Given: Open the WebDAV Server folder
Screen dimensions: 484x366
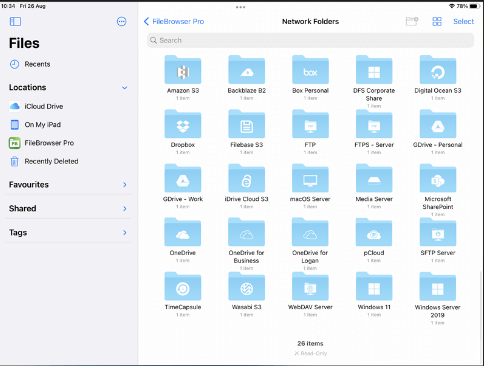Looking at the screenshot, I should pyautogui.click(x=310, y=287).
